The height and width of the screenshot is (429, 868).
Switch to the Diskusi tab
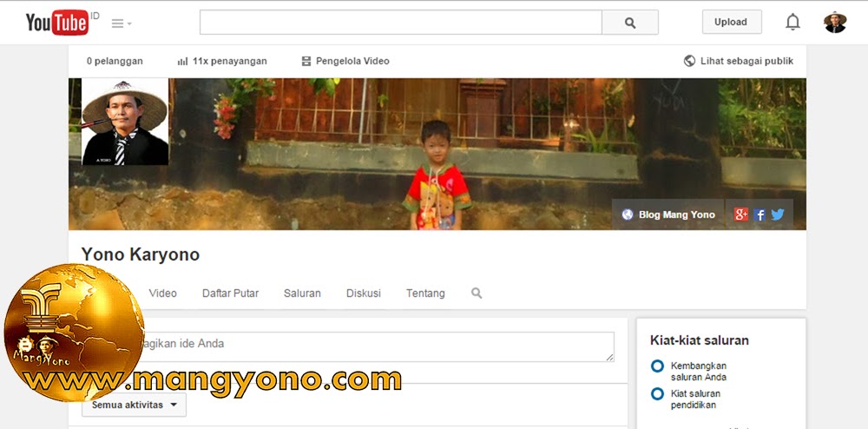(x=364, y=294)
